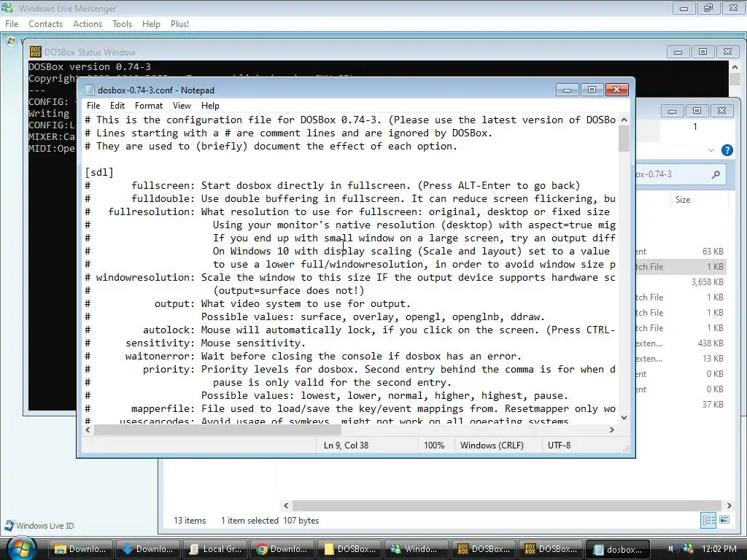
Task: Click Explorer horizontal scrollbar right arrow
Action: pos(729,505)
